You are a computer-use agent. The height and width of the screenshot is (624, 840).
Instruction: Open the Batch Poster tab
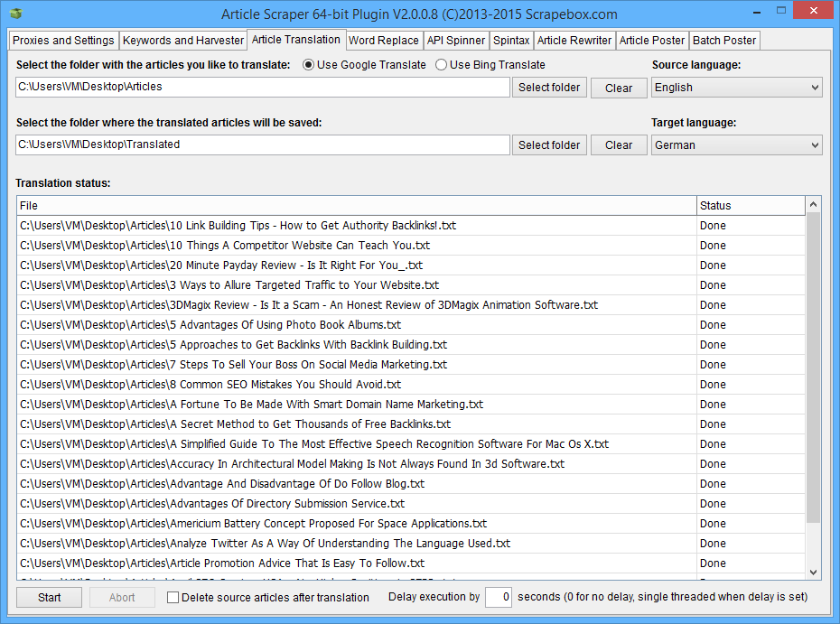724,41
